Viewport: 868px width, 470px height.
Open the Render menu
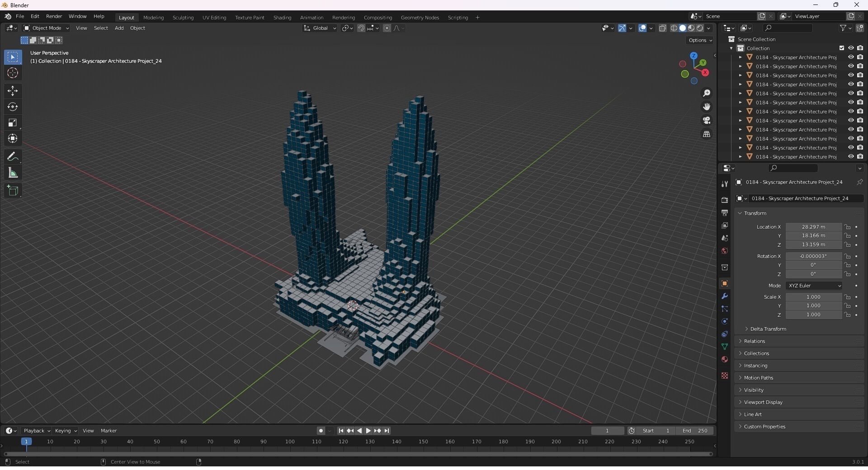point(54,16)
